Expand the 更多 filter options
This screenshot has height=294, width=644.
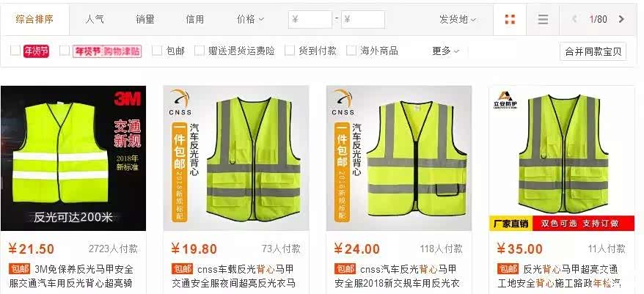(x=446, y=51)
